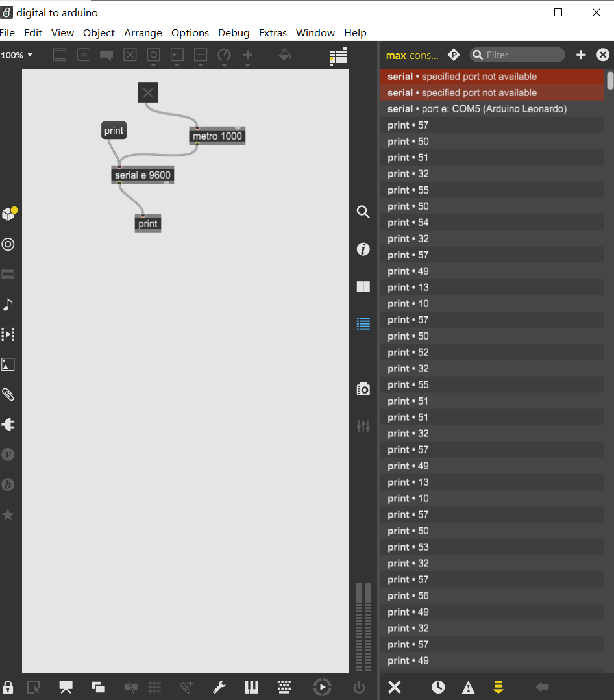The height and width of the screenshot is (700, 614).
Task: Click the console Filter input field
Action: 518,55
